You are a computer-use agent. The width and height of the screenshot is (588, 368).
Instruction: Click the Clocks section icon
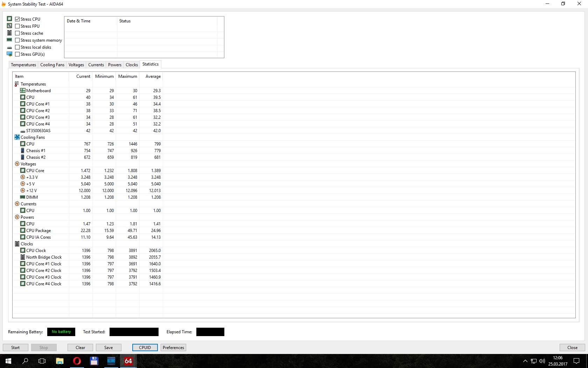(17, 244)
